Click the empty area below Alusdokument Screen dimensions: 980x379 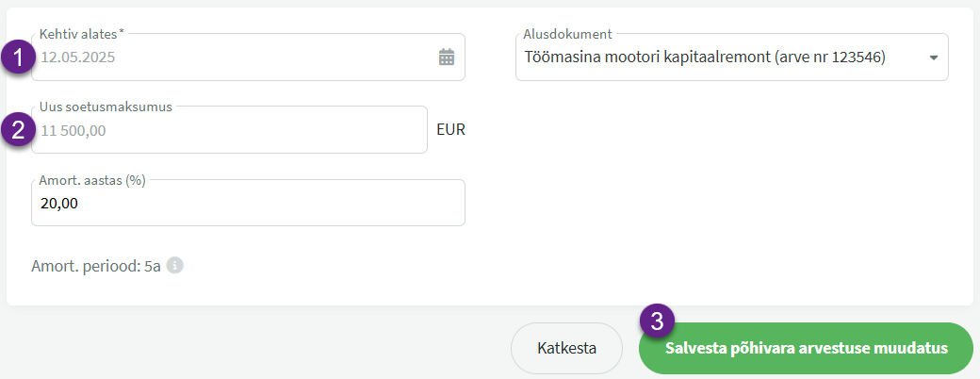pos(732,188)
